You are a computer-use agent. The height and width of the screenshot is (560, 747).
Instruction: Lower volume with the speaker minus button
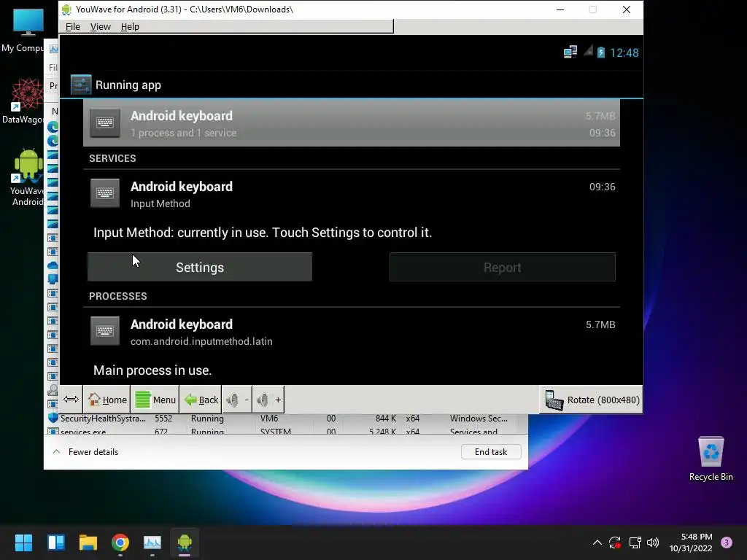237,400
